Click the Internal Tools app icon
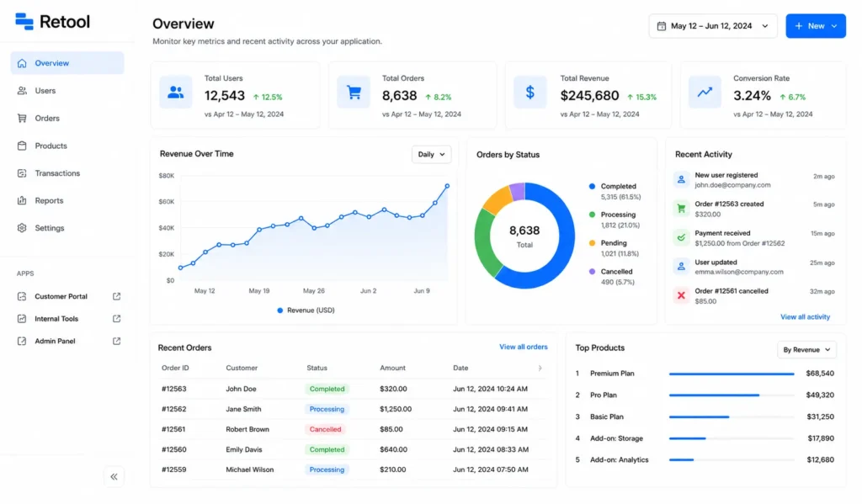 [22, 319]
